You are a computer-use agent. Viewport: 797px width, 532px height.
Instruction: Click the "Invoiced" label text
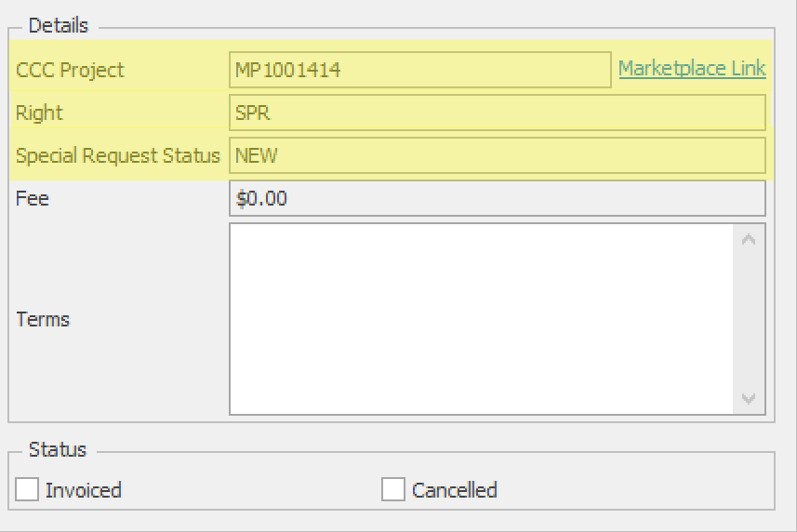(84, 489)
